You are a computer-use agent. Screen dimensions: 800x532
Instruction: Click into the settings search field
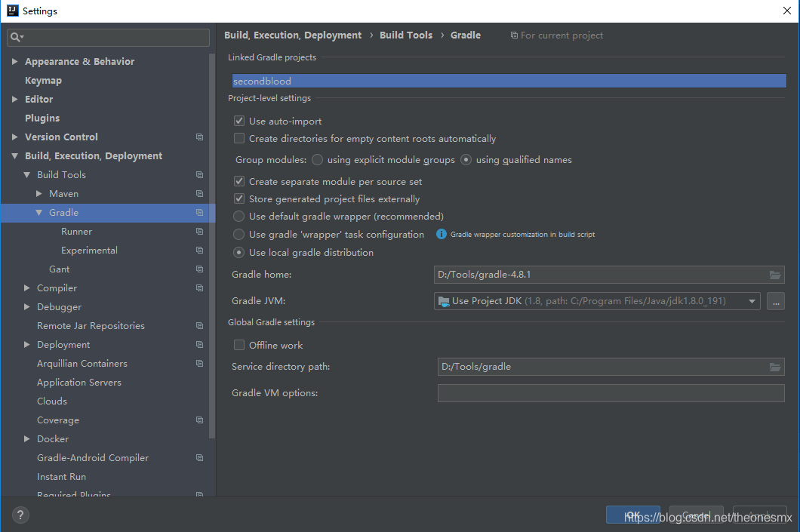(108, 37)
